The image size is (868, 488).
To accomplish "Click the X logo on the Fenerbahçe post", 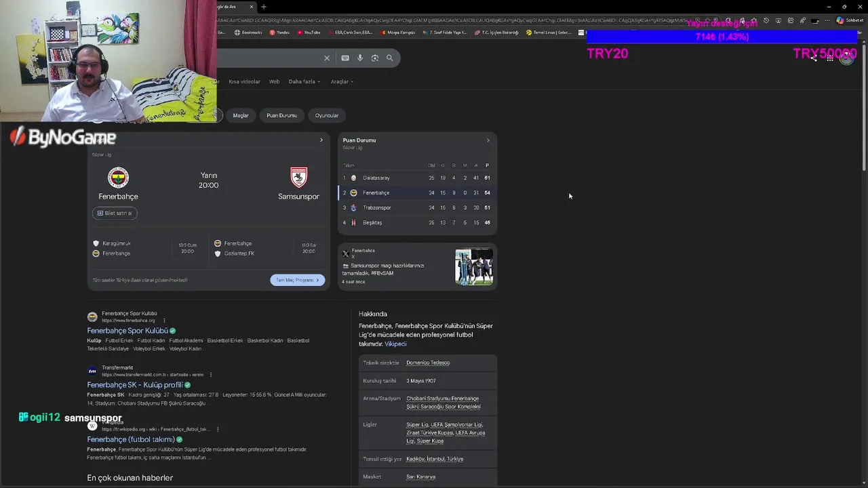I will (x=346, y=253).
